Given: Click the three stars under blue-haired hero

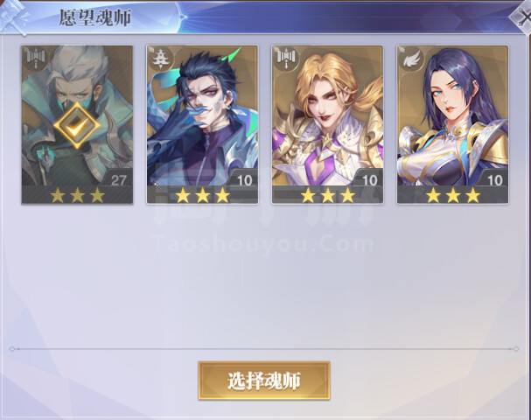Looking at the screenshot, I should (202, 195).
